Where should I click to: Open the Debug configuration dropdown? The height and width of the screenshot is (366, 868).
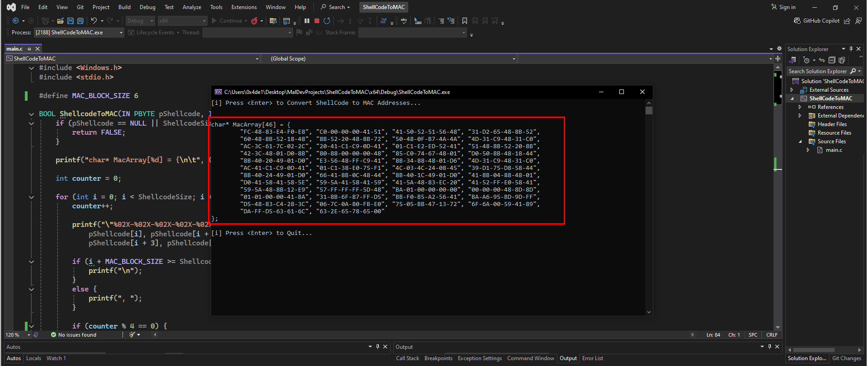click(x=140, y=21)
